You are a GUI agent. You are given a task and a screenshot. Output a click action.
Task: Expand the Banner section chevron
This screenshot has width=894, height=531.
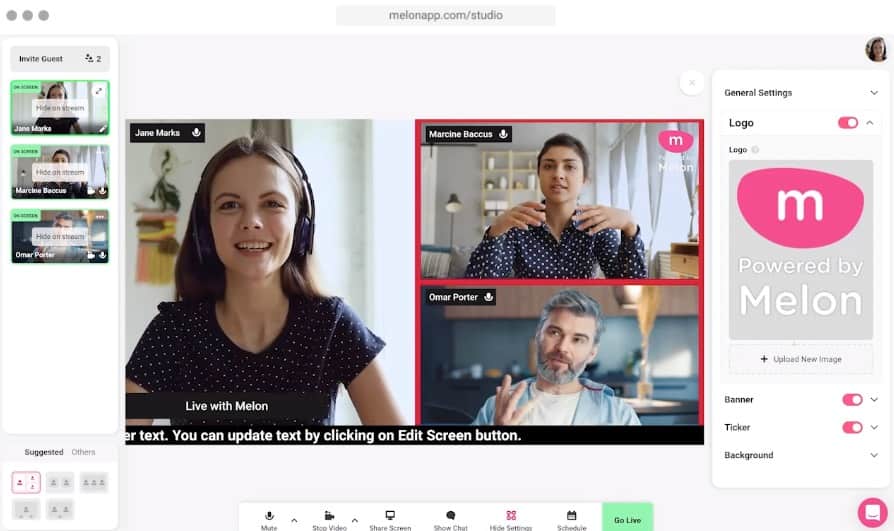pos(874,400)
